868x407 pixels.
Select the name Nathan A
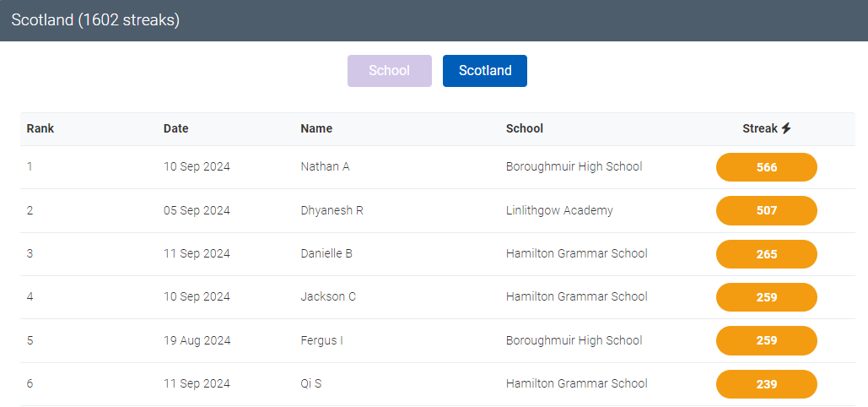click(325, 166)
